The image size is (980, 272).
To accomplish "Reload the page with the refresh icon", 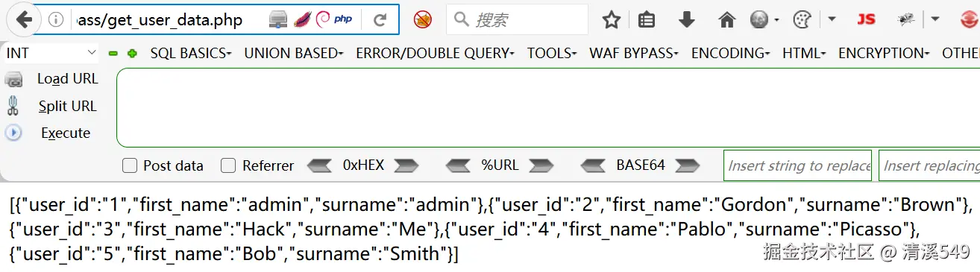I will coord(380,20).
